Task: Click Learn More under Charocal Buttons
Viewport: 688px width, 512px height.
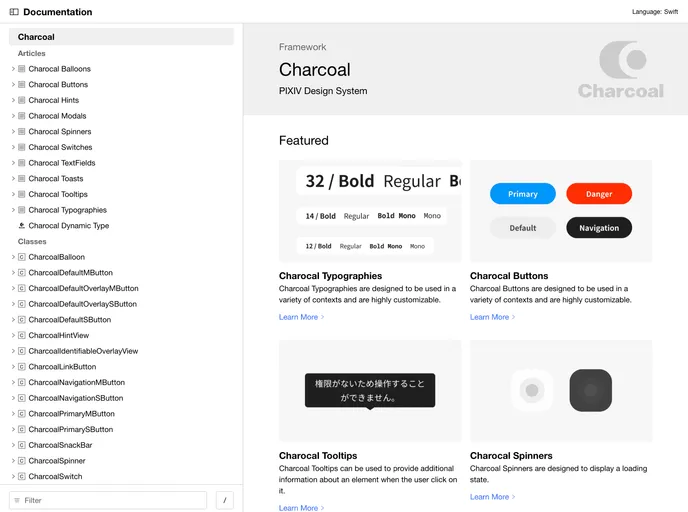Action: pos(492,317)
